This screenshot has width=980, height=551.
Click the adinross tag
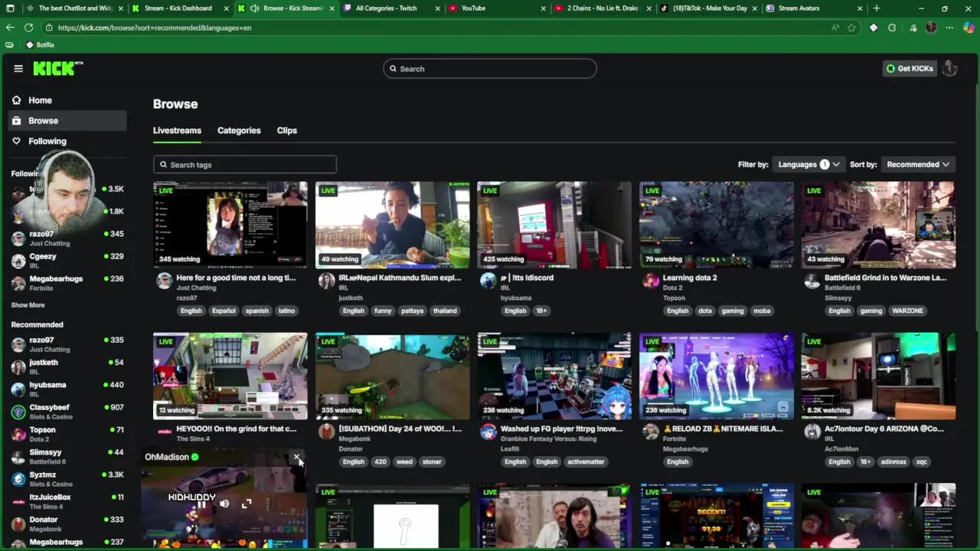tap(893, 461)
